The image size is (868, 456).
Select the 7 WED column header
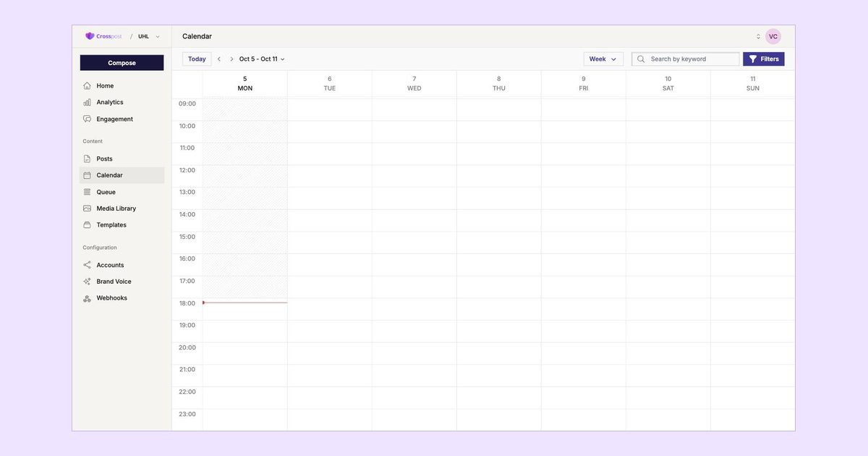414,83
